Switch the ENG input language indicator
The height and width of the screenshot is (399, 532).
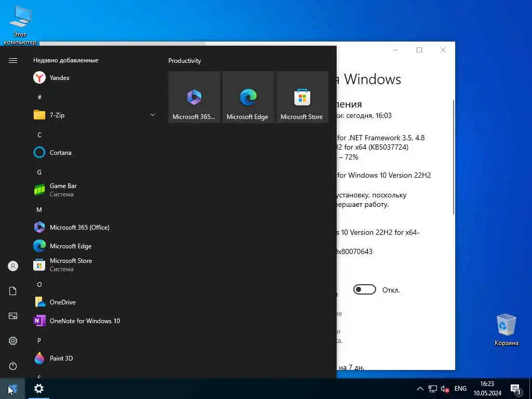pyautogui.click(x=460, y=389)
